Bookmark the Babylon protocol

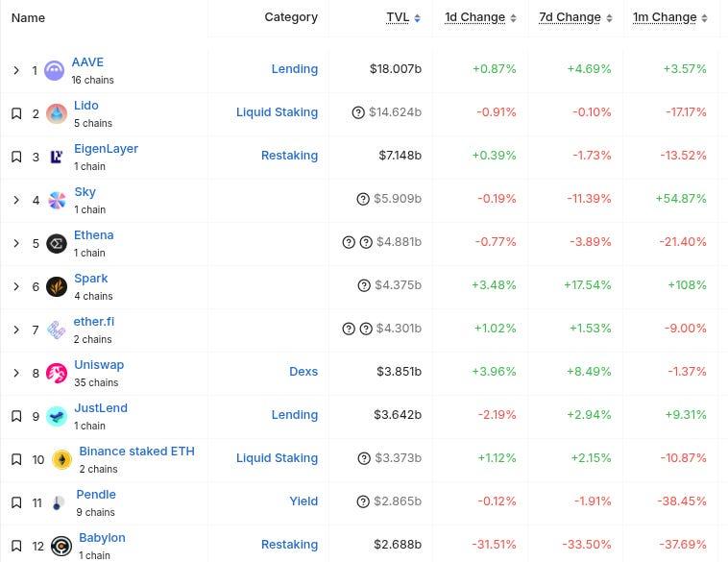pos(16,546)
